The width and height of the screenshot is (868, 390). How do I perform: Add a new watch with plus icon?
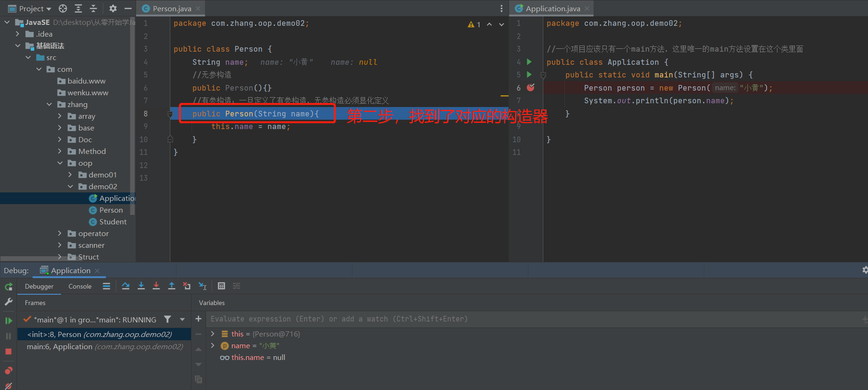click(x=198, y=319)
